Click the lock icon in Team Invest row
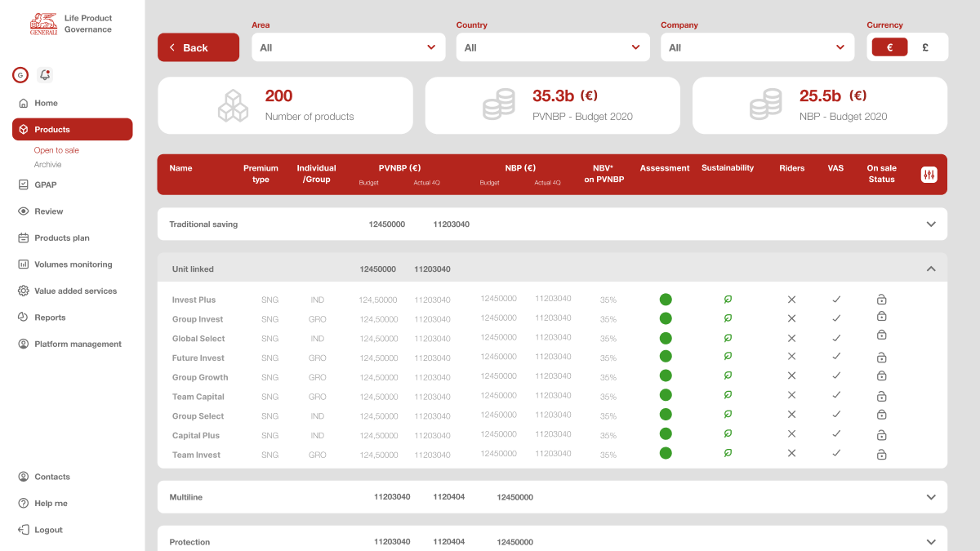 [881, 454]
